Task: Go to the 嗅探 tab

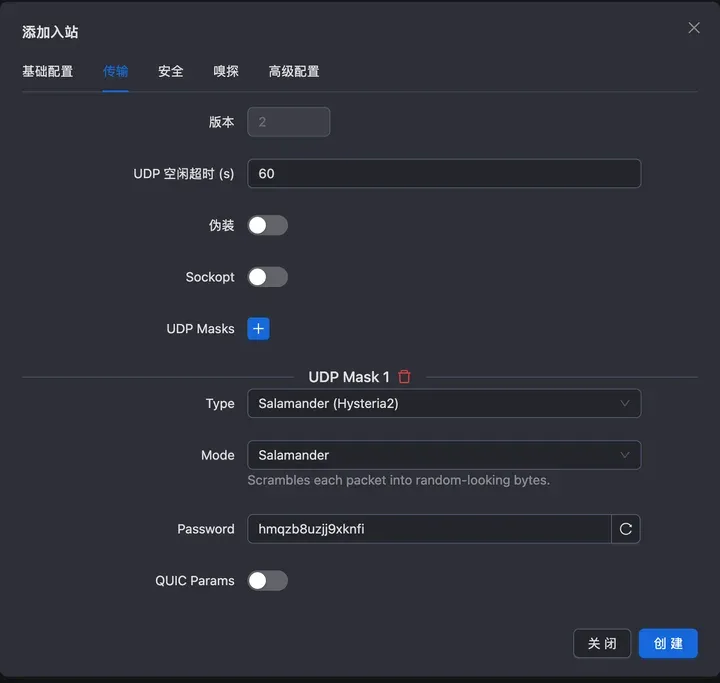Action: 226,71
